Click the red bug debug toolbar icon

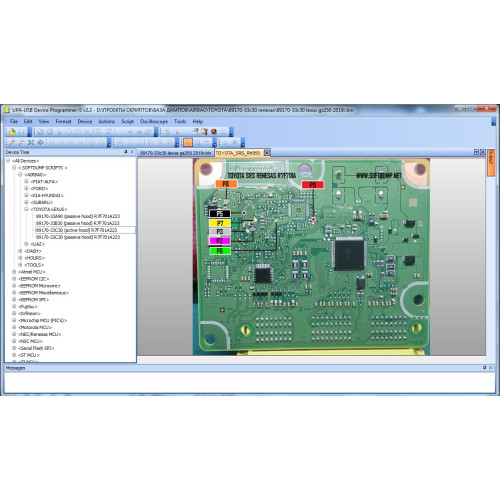coord(214,132)
